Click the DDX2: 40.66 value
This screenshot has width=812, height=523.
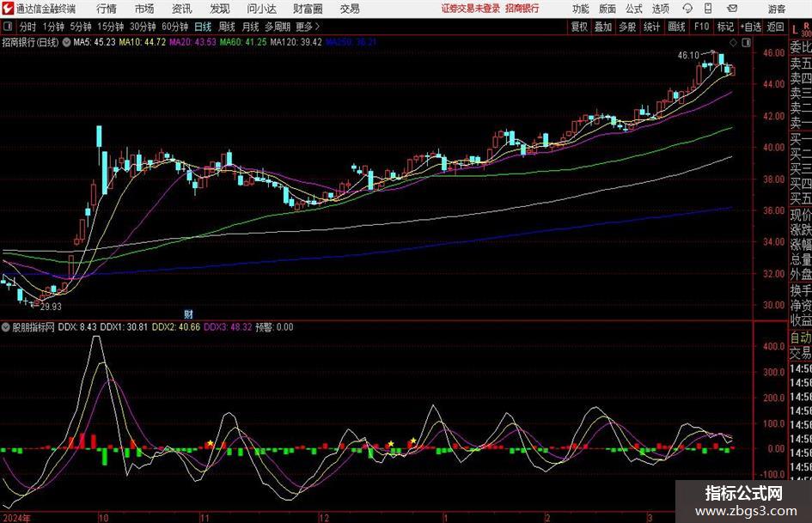175,327
